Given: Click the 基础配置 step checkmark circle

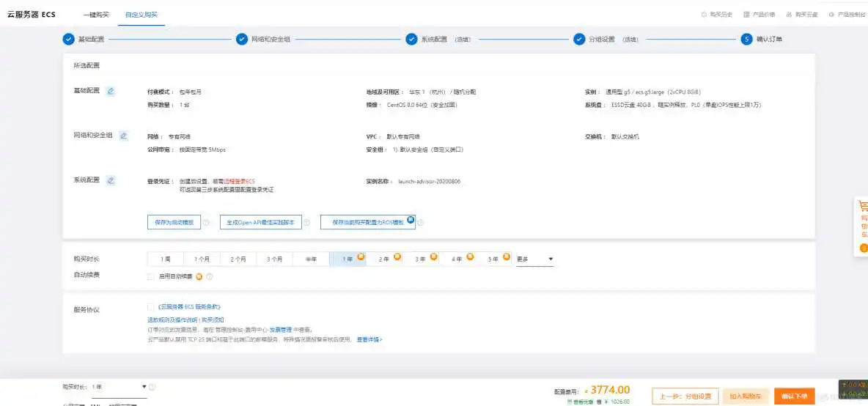Looking at the screenshot, I should tap(68, 40).
